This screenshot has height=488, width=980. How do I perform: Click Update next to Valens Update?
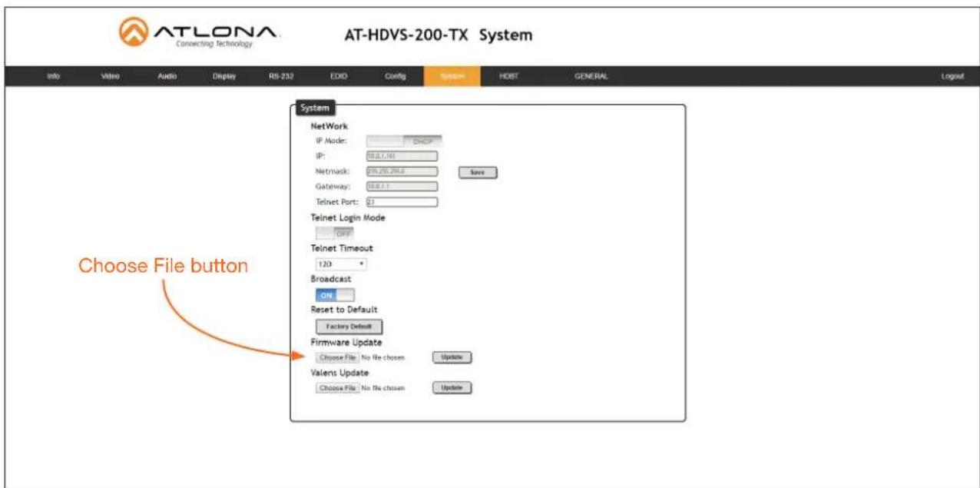[x=452, y=388]
